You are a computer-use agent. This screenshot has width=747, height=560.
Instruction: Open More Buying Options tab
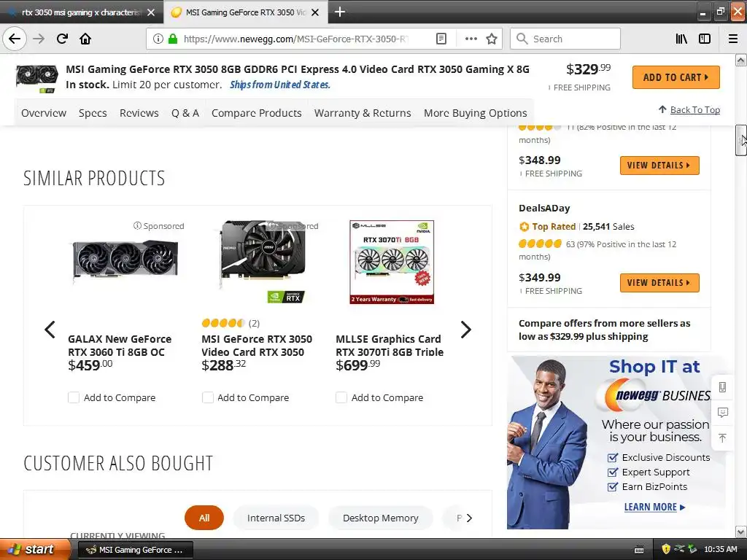click(476, 113)
